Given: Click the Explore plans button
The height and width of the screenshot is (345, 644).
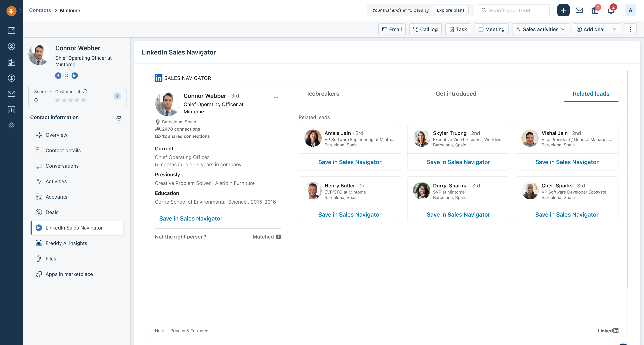Looking at the screenshot, I should [x=450, y=10].
